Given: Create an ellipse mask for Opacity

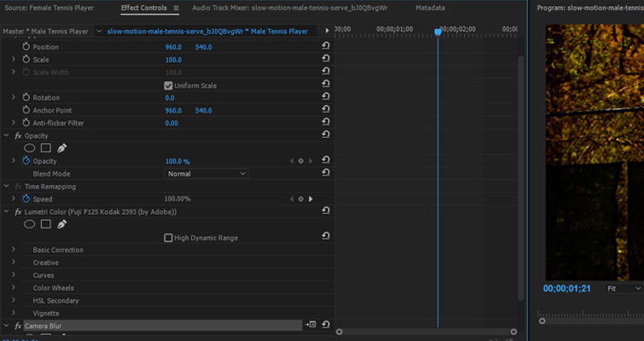Looking at the screenshot, I should (x=29, y=148).
